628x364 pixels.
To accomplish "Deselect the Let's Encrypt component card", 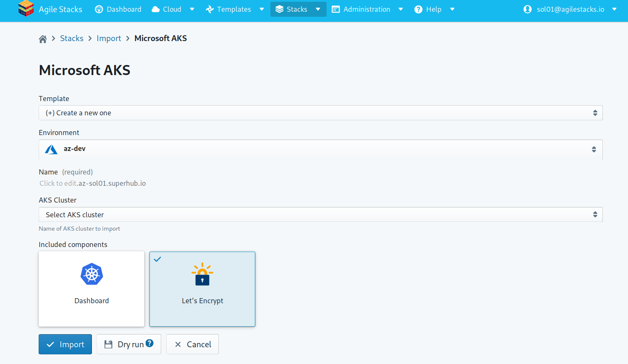I will pyautogui.click(x=202, y=289).
